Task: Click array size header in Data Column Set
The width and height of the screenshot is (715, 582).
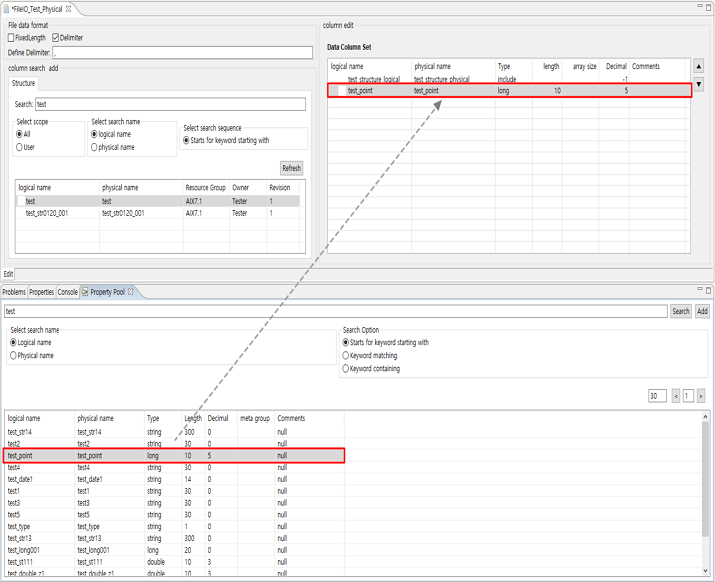Action: (x=580, y=67)
